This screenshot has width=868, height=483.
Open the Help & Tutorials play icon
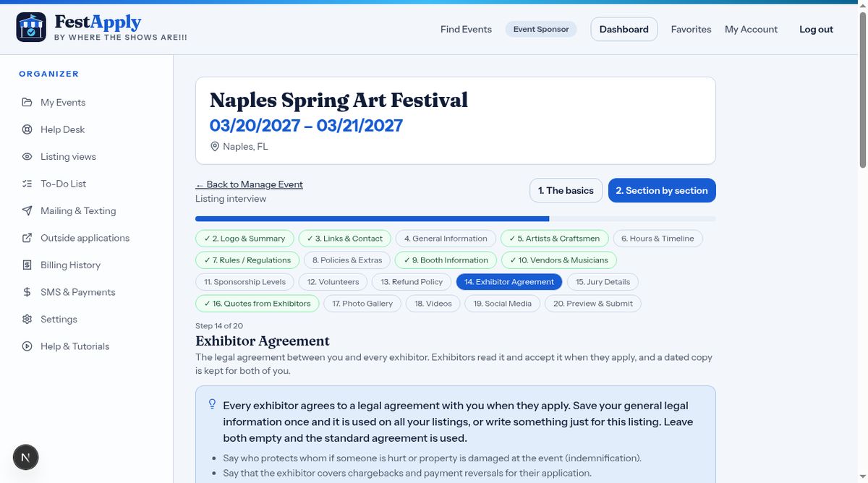27,346
